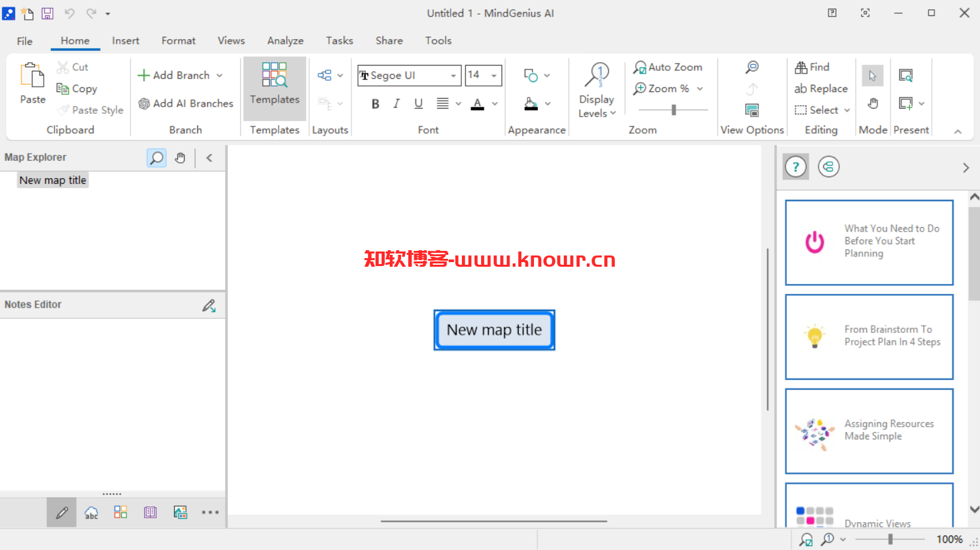This screenshot has width=980, height=550.
Task: Select 'New map title' in Map Explorer
Action: [53, 180]
